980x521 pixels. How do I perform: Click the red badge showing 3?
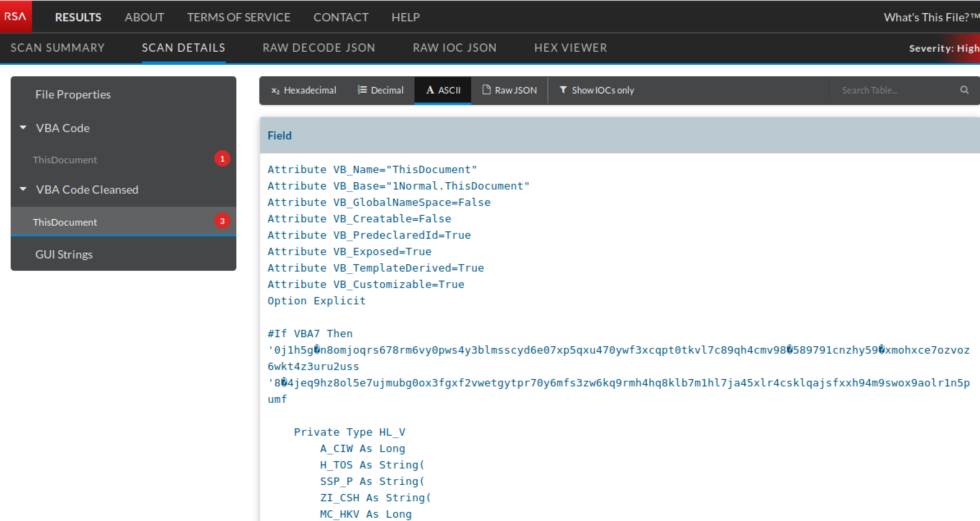222,221
